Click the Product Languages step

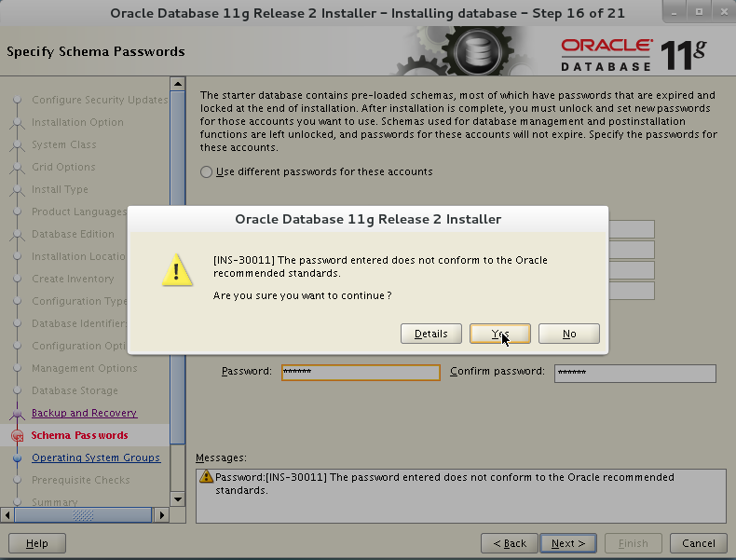tap(79, 212)
